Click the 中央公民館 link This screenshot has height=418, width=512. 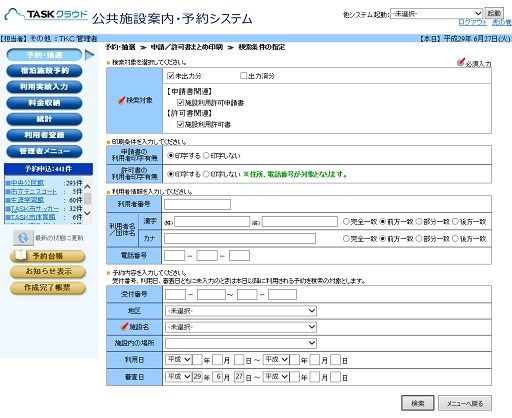click(27, 183)
